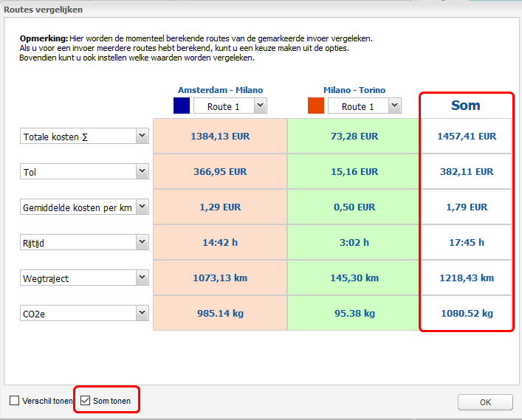Uncheck the Som tonen checkbox
522x420 pixels.
(x=85, y=400)
